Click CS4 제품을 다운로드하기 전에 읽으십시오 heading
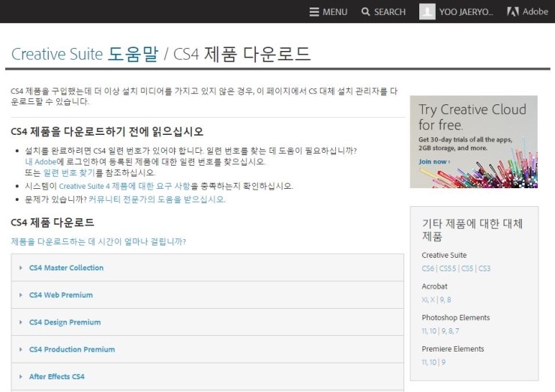The image size is (555, 392). [107, 132]
